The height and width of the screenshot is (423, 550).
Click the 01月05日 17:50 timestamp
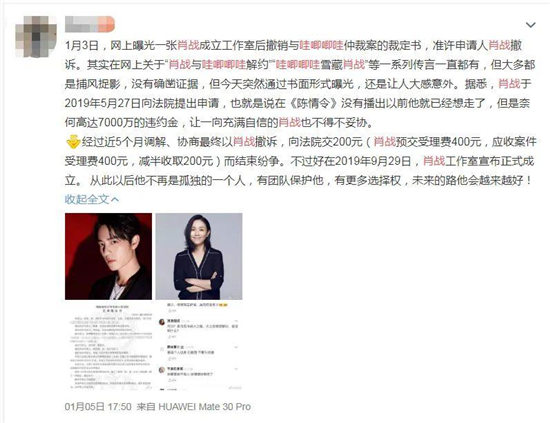click(98, 407)
